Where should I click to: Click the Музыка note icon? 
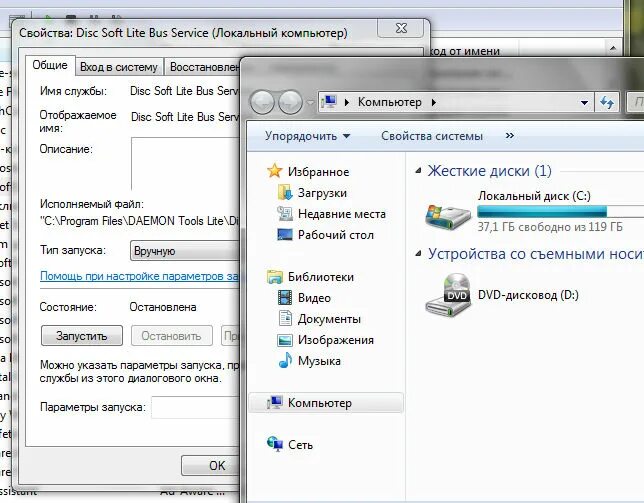[285, 360]
